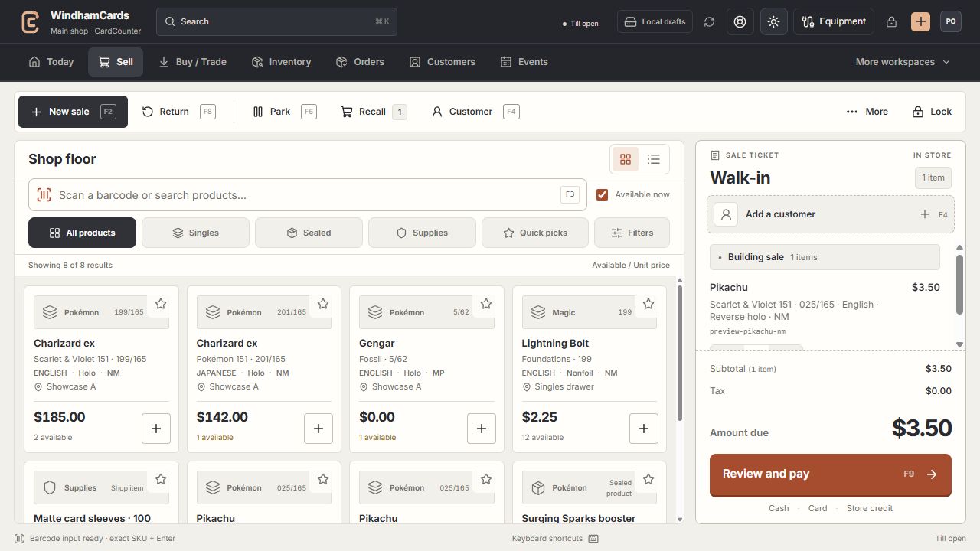Click the product grid vertical scrollbar
The height and width of the screenshot is (551, 980).
pos(678,352)
